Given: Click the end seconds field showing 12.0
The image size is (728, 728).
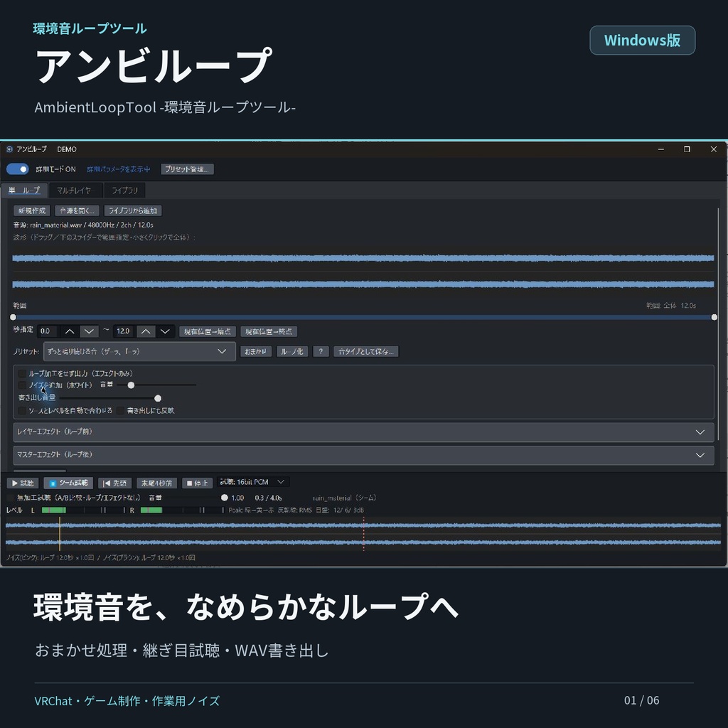Looking at the screenshot, I should coord(124,331).
